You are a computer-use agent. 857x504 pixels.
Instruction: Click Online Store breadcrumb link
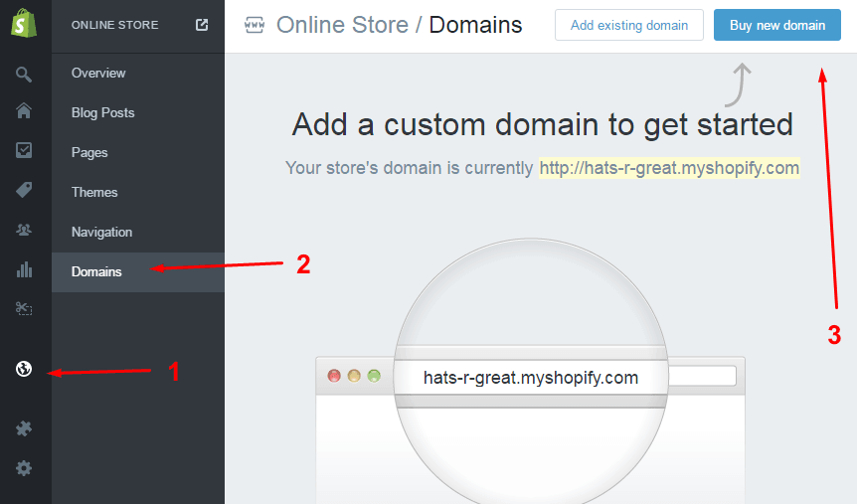[x=342, y=25]
